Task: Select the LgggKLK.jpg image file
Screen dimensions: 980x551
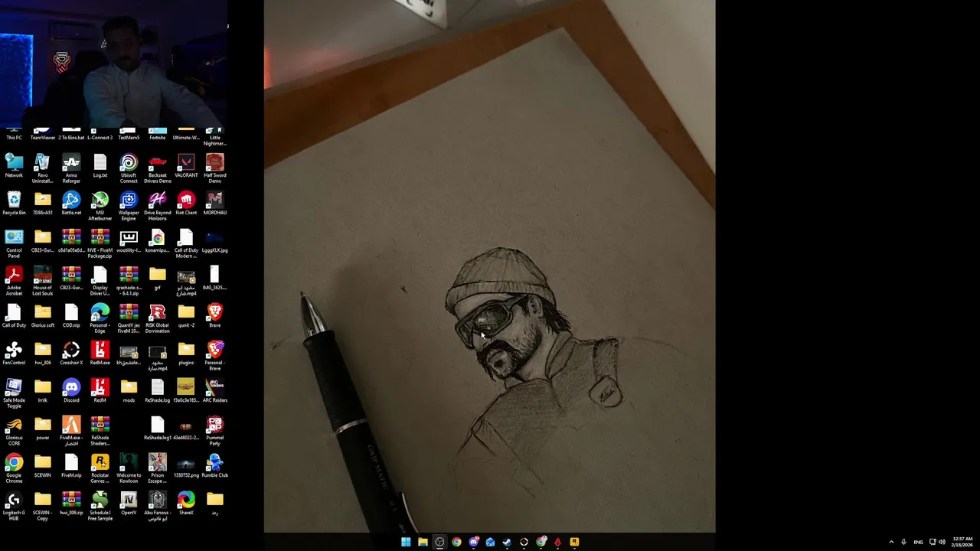Action: 215,241
